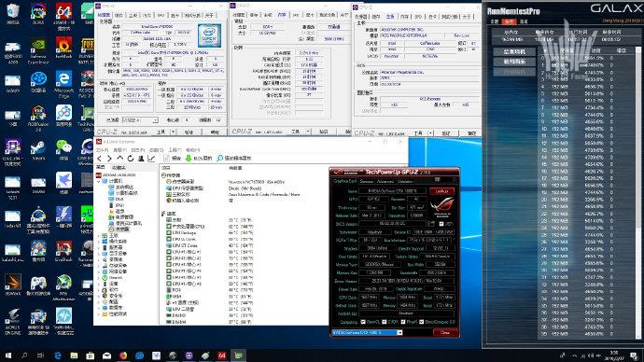644x362 pixels.
Task: Click the driver update magnifier in AIDA64
Action: (x=219, y=159)
